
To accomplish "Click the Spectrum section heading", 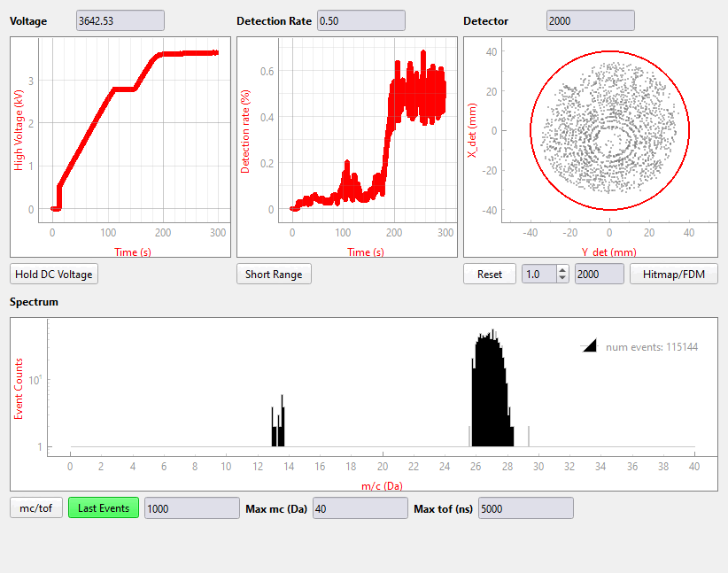I will (x=34, y=302).
